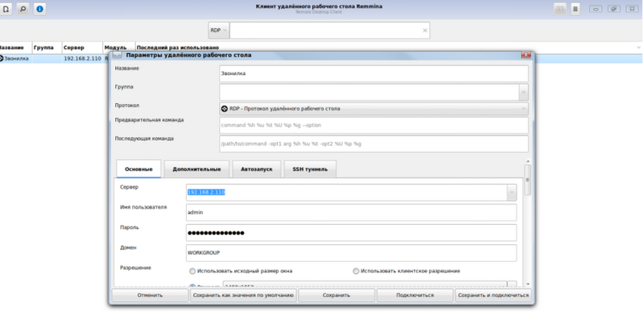Click the Пароль masked field

[x=351, y=233]
